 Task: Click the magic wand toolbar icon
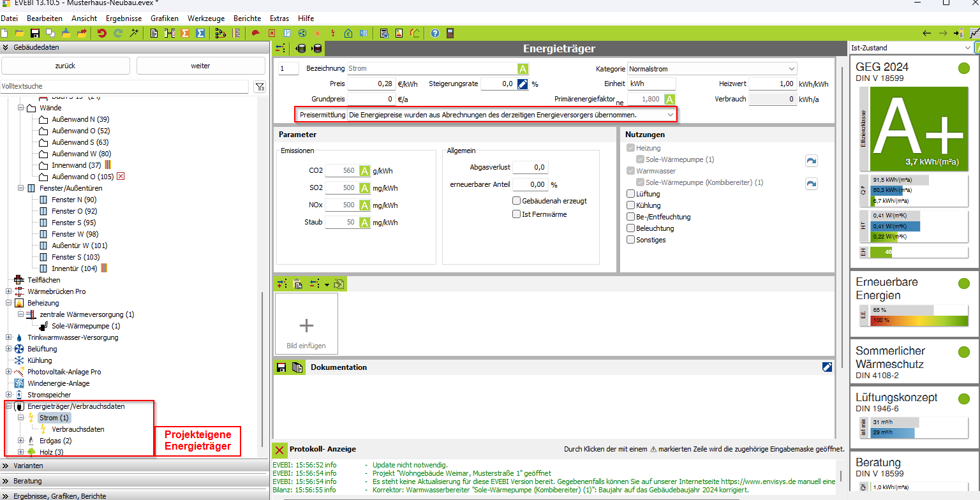pos(134,33)
